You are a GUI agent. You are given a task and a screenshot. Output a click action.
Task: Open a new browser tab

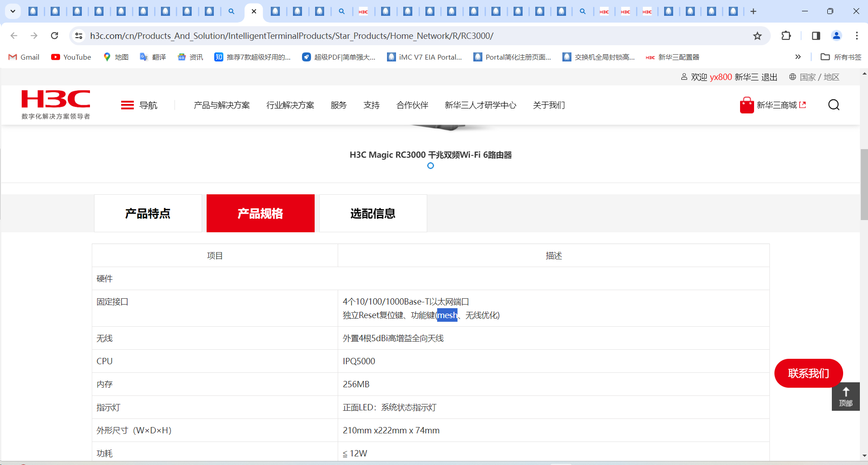pos(753,11)
